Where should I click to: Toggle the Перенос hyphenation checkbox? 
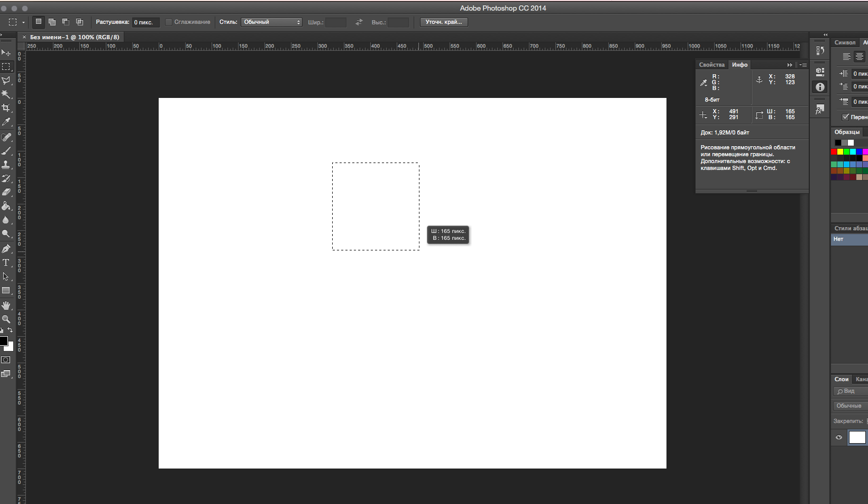click(845, 117)
